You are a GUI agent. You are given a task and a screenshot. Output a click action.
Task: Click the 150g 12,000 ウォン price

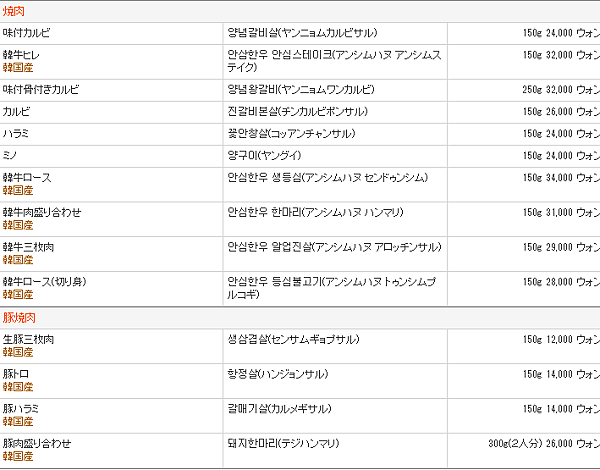coord(560,340)
